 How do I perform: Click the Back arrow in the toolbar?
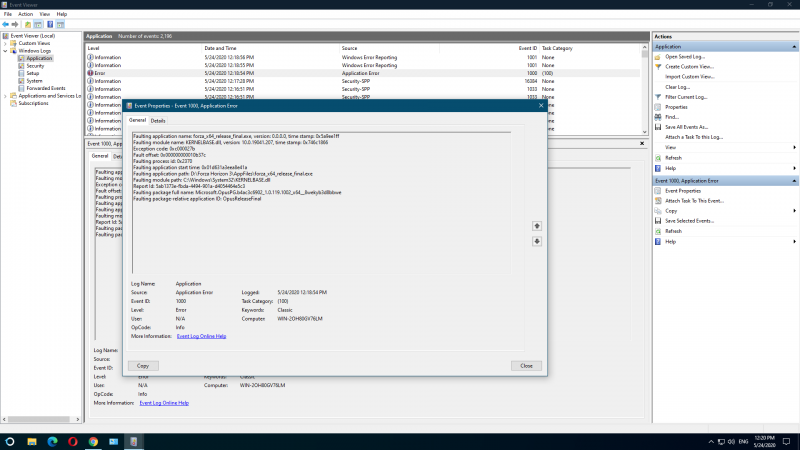coord(7,24)
